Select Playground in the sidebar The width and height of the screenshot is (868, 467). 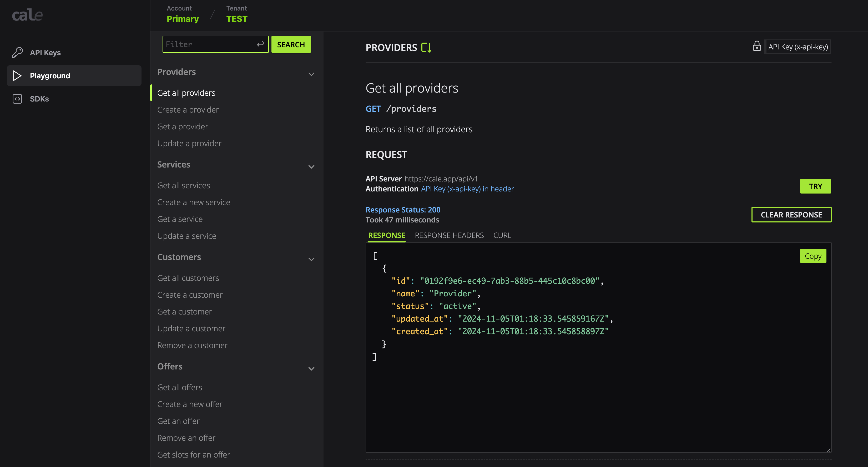[x=74, y=76]
